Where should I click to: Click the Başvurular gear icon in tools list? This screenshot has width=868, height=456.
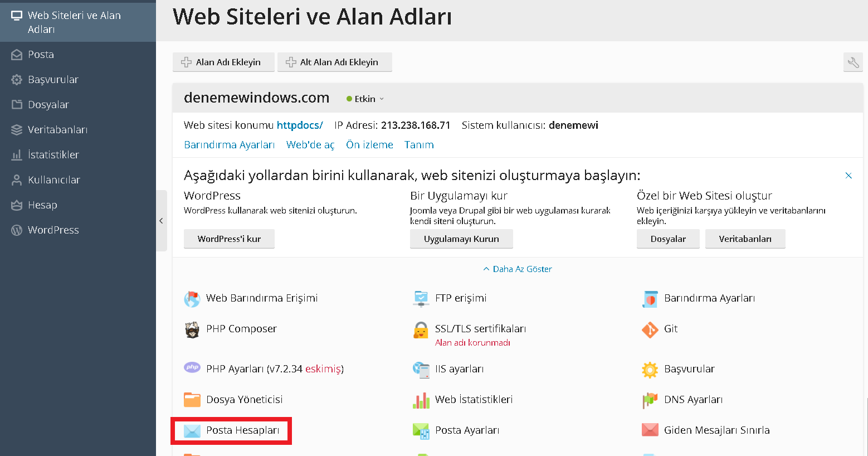[x=650, y=370]
